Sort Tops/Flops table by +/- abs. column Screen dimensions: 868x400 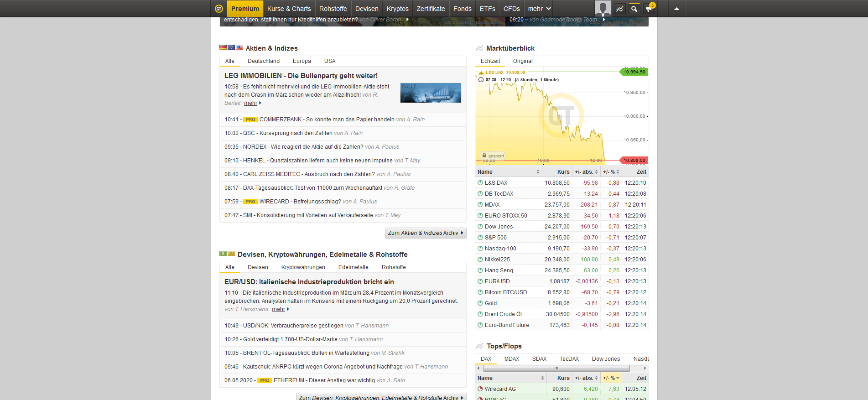586,378
